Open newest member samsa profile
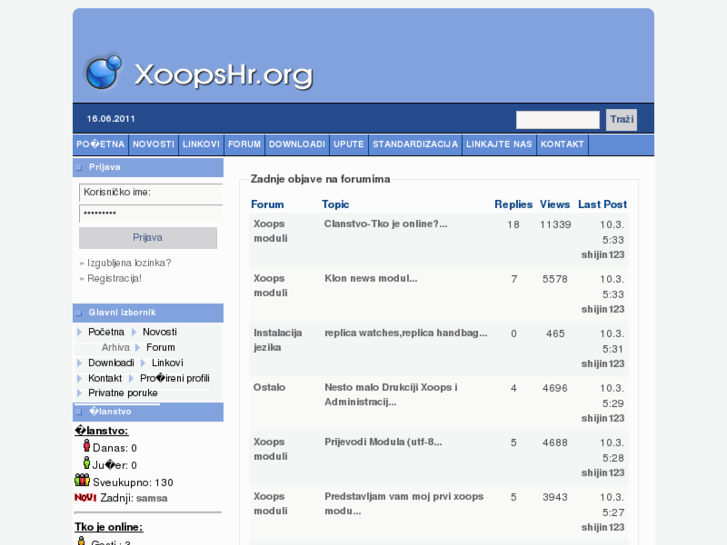 152,498
